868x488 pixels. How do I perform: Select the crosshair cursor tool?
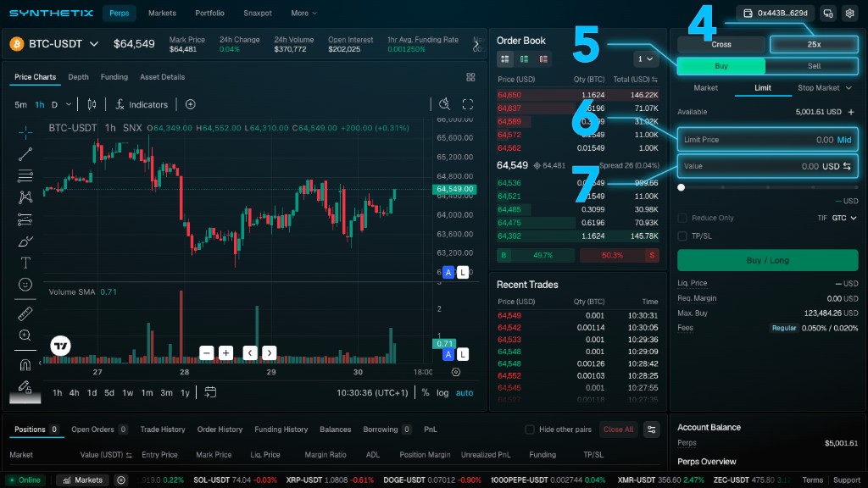(25, 132)
